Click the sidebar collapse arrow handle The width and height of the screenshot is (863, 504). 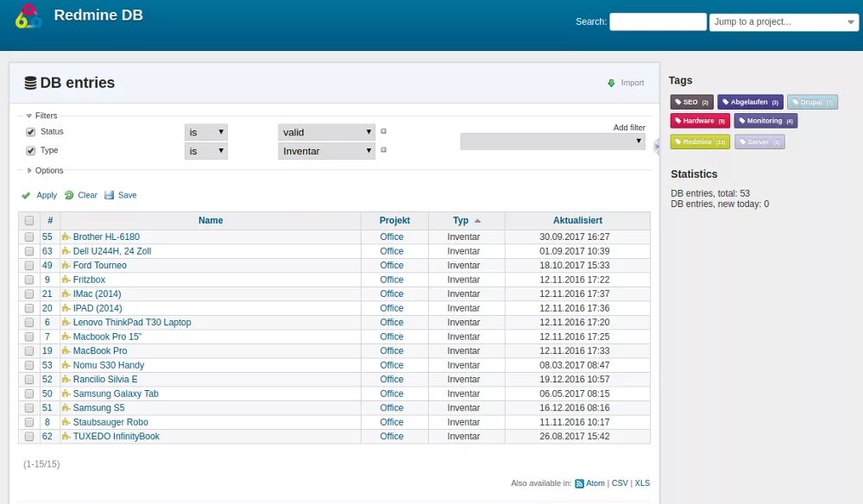(x=657, y=147)
